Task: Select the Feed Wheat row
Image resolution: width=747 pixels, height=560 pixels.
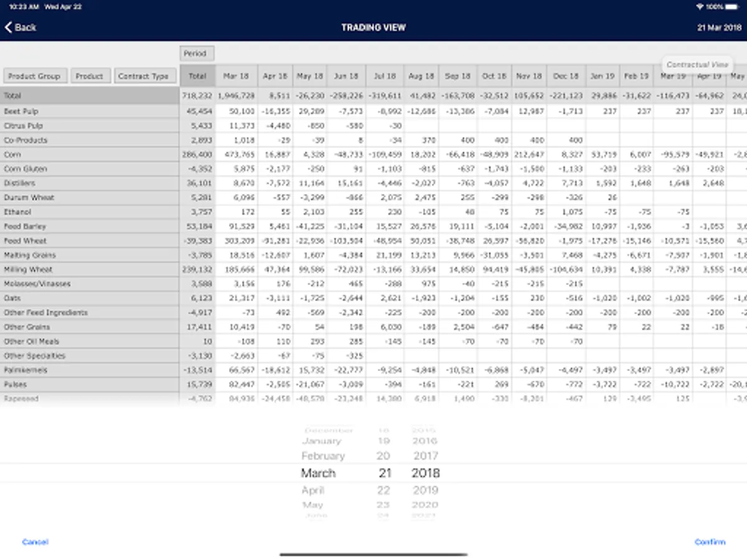Action: 90,241
